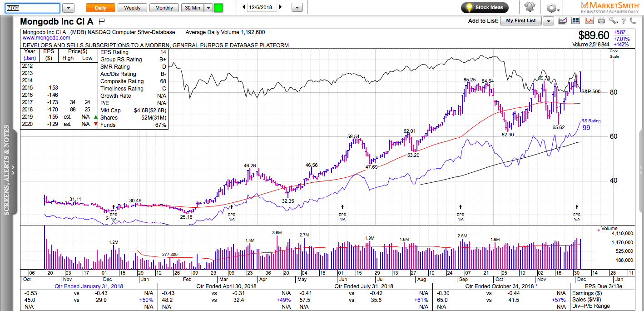Viewport: 644px width, 311px height.
Task: Click the Price Scale label
Action: click(614, 54)
